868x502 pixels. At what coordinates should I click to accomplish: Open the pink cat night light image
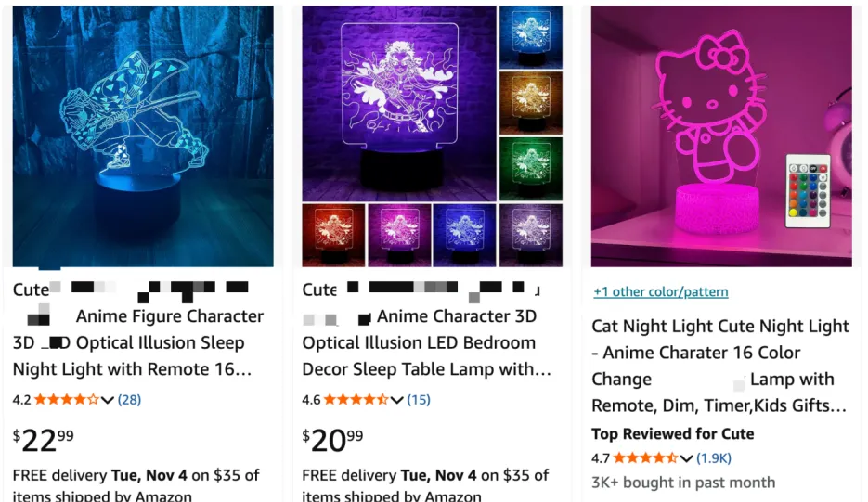point(721,136)
